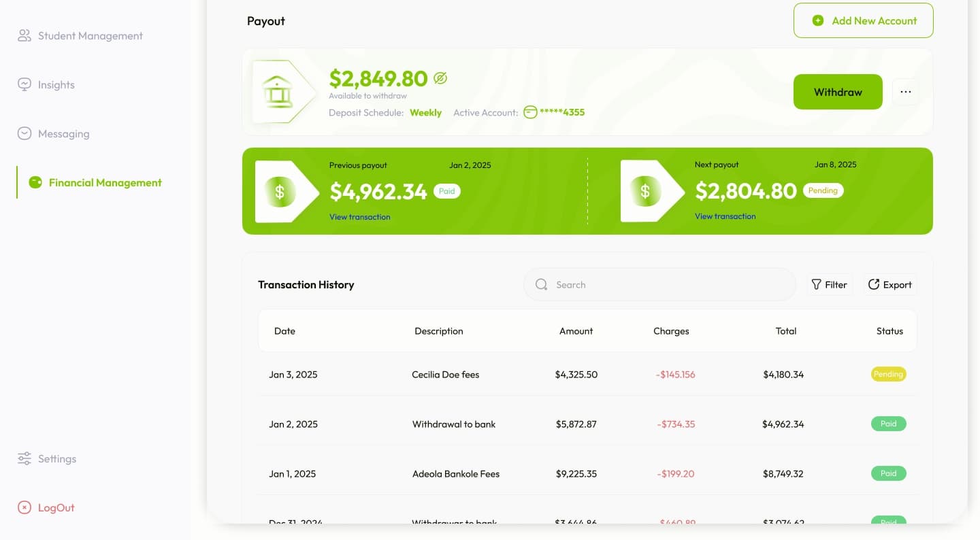The height and width of the screenshot is (540, 980).
Task: Log out via LogOut link
Action: tap(46, 507)
